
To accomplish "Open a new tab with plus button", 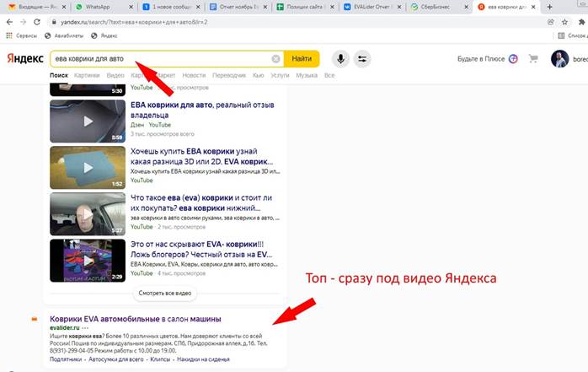I will point(549,7).
